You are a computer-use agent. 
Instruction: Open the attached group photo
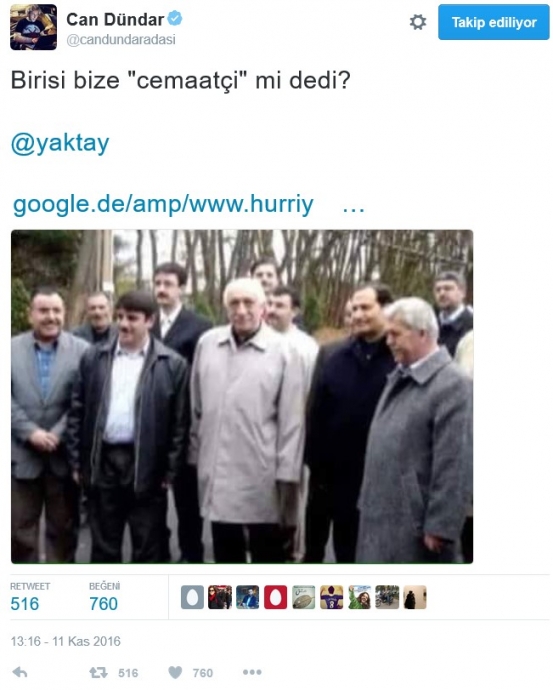[242, 396]
